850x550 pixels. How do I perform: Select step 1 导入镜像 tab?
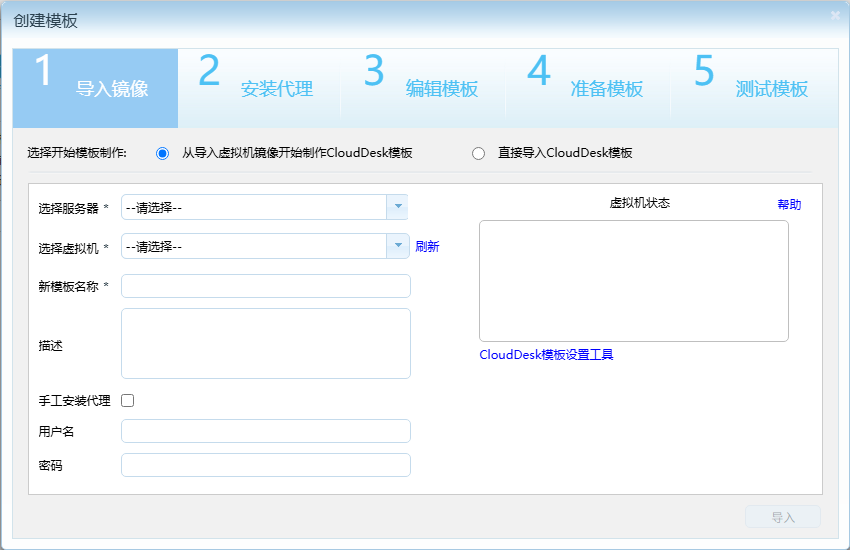point(95,88)
